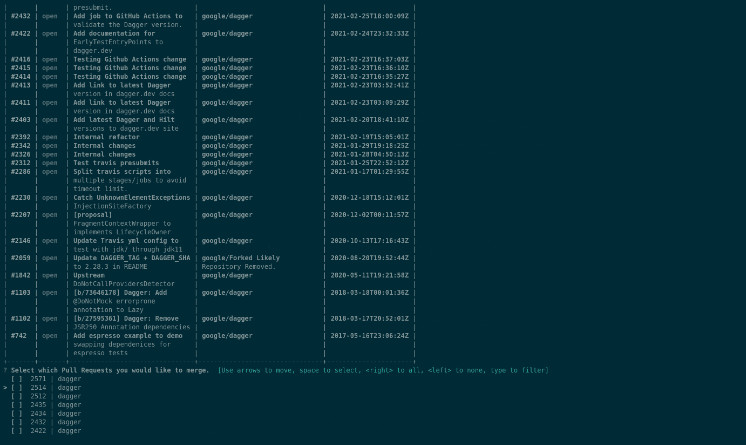The image size is (746, 445).
Task: Click the #2392 cell
Action: 20,137
